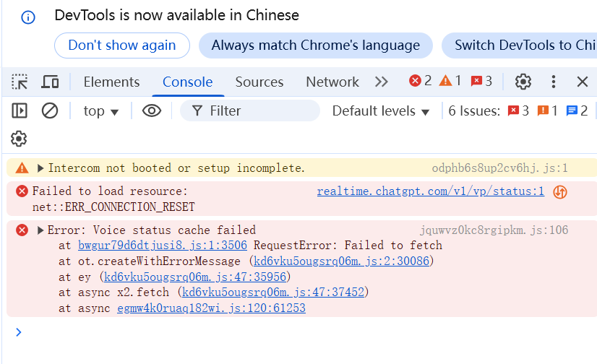Expand the Intercom not booted warning

tap(41, 168)
